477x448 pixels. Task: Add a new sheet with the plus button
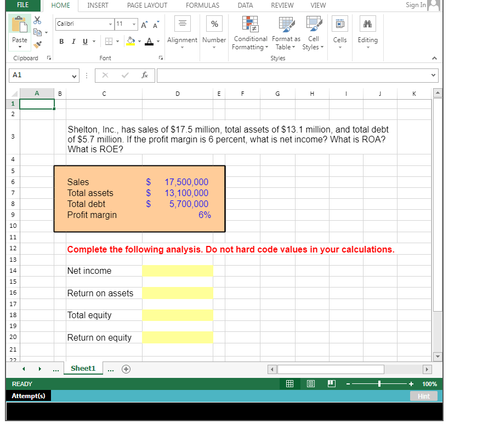pos(126,368)
